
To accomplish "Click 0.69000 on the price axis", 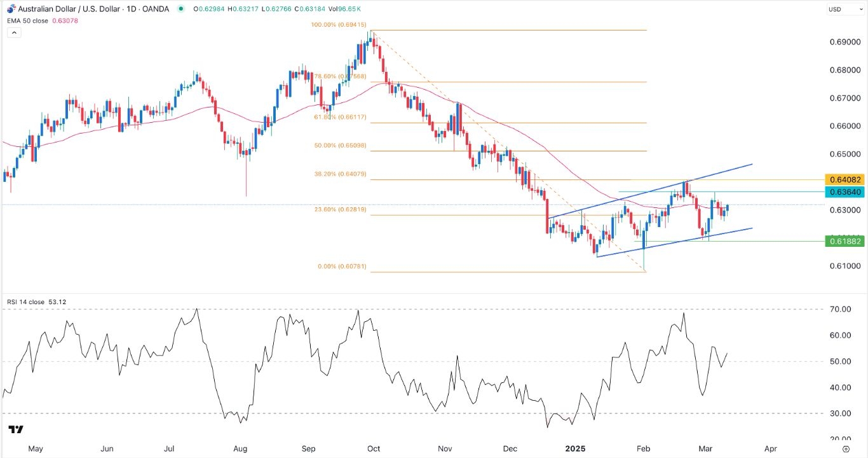I will coord(846,42).
